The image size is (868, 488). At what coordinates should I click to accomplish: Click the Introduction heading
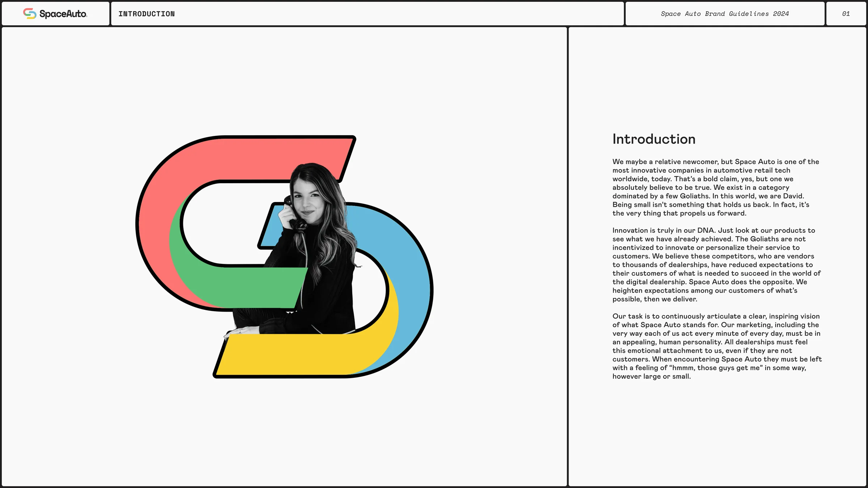(x=654, y=139)
